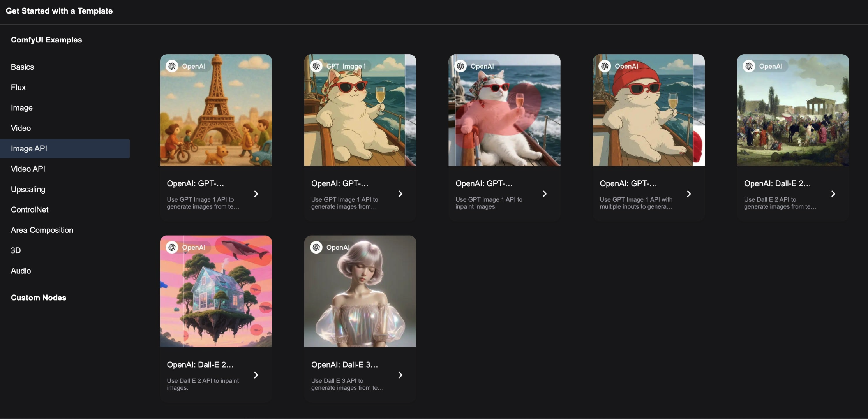Viewport: 868px width, 419px height.
Task: Click the OpenAI logo on the silver-haired girl thumbnail
Action: 316,247
